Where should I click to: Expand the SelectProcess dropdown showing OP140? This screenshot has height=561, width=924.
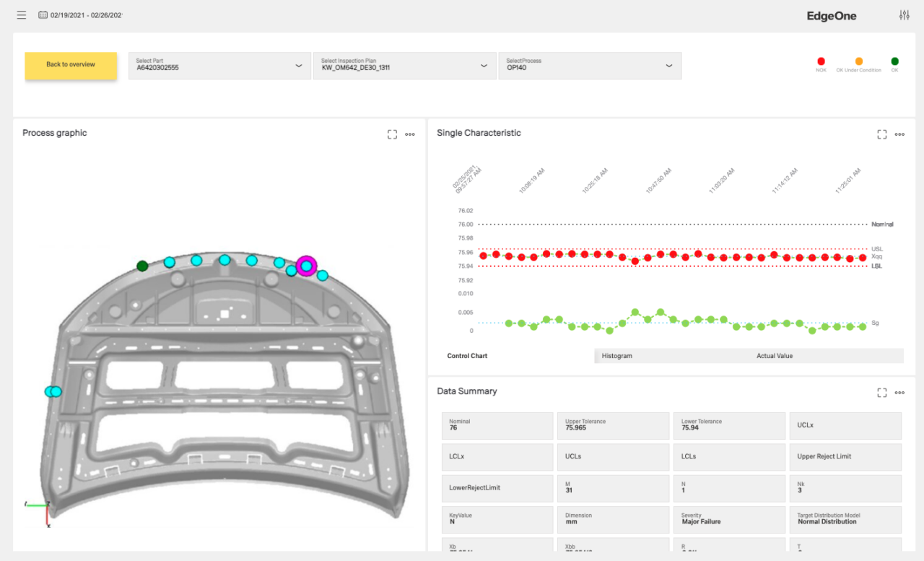(589, 65)
